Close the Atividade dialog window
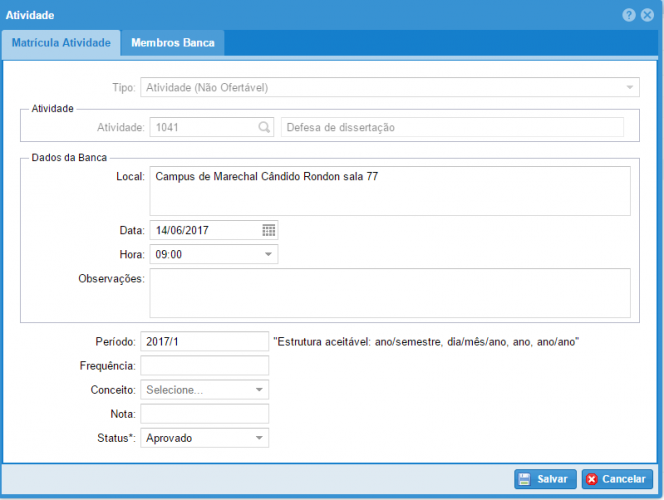Image resolution: width=664 pixels, height=500 pixels. pos(647,15)
